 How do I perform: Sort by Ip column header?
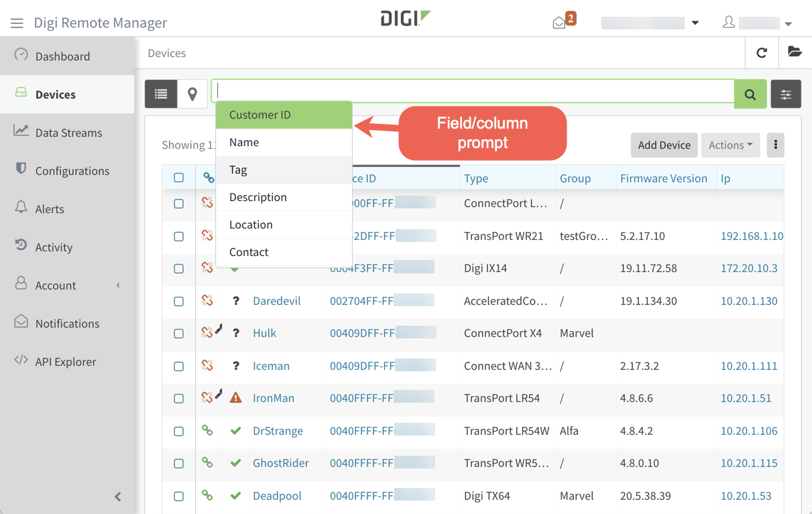(726, 178)
